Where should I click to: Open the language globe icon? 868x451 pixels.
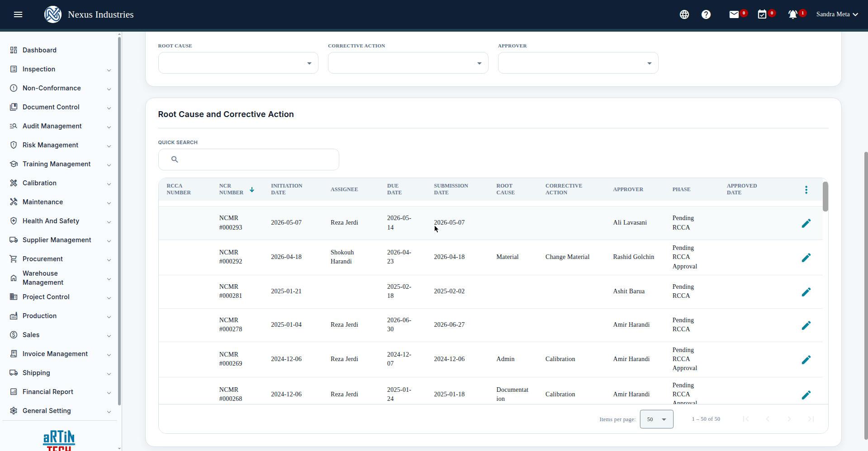coord(684,14)
